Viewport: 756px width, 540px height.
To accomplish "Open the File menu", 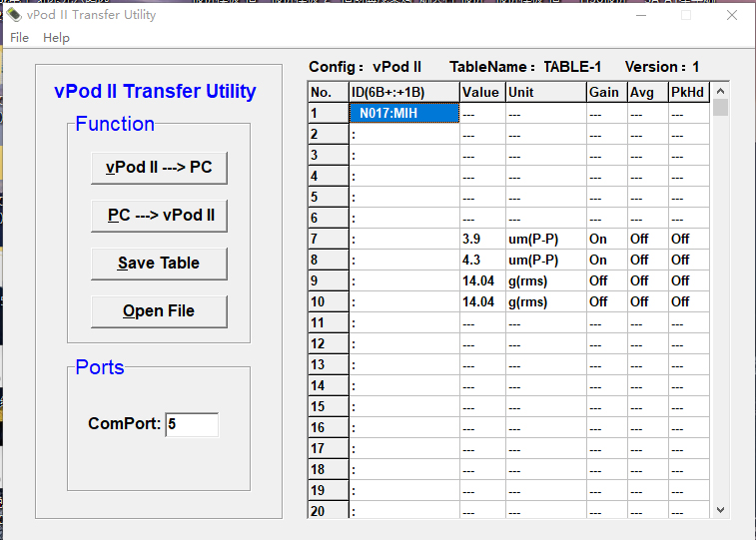I will (19, 38).
